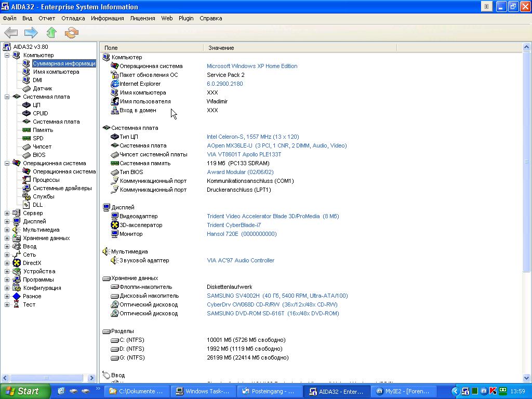The image size is (532, 399).
Task: Open the Файл menu
Action: click(x=9, y=18)
